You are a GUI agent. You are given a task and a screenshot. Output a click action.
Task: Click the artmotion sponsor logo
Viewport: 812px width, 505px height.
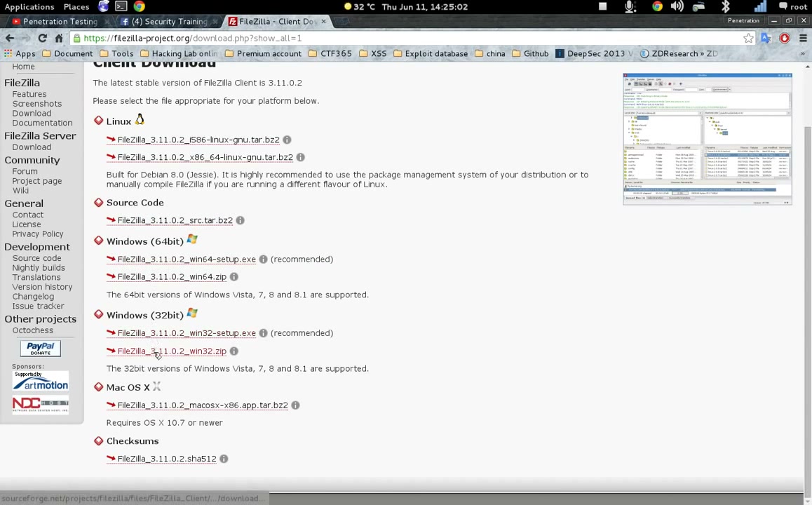(41, 381)
